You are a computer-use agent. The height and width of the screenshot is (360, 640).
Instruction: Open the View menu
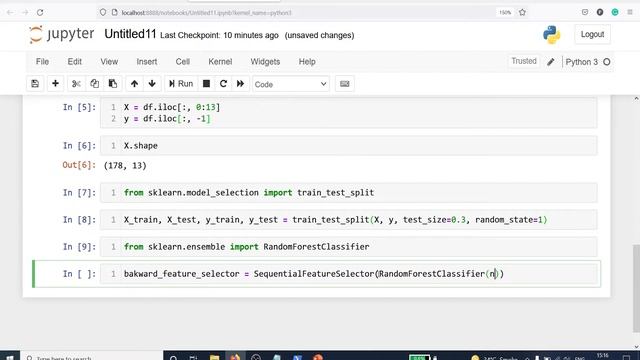[109, 62]
